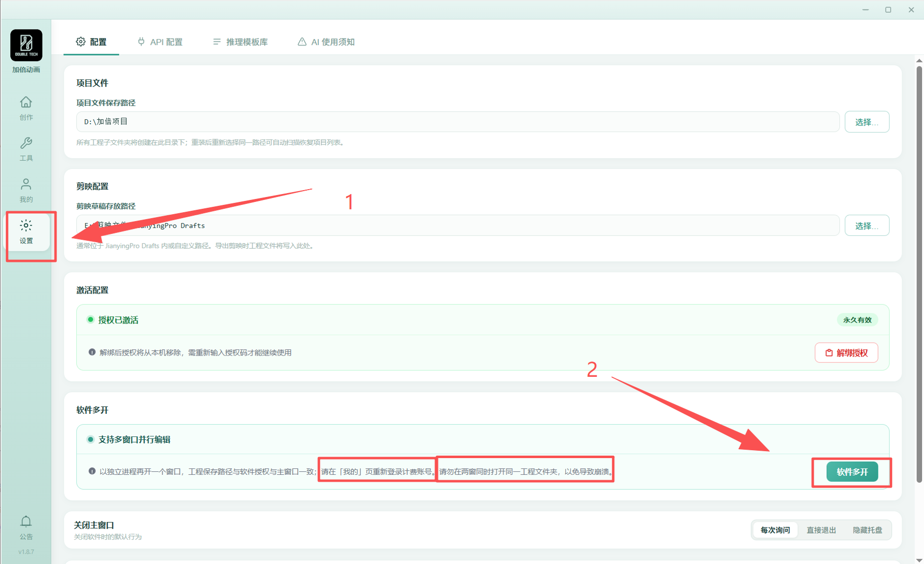Select 隐藏托盘 close behavior

867,530
